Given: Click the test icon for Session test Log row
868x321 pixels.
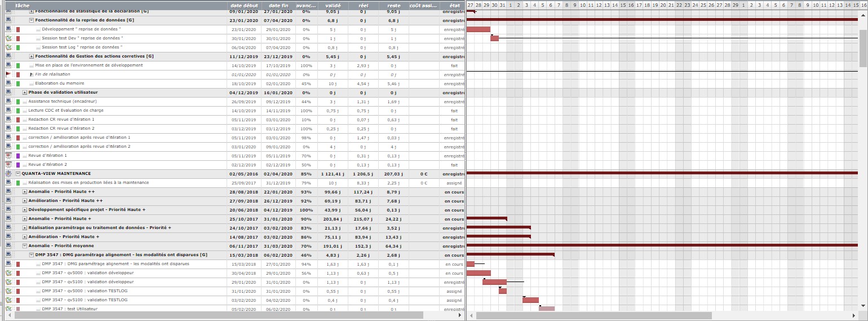Looking at the screenshot, I should pos(8,47).
